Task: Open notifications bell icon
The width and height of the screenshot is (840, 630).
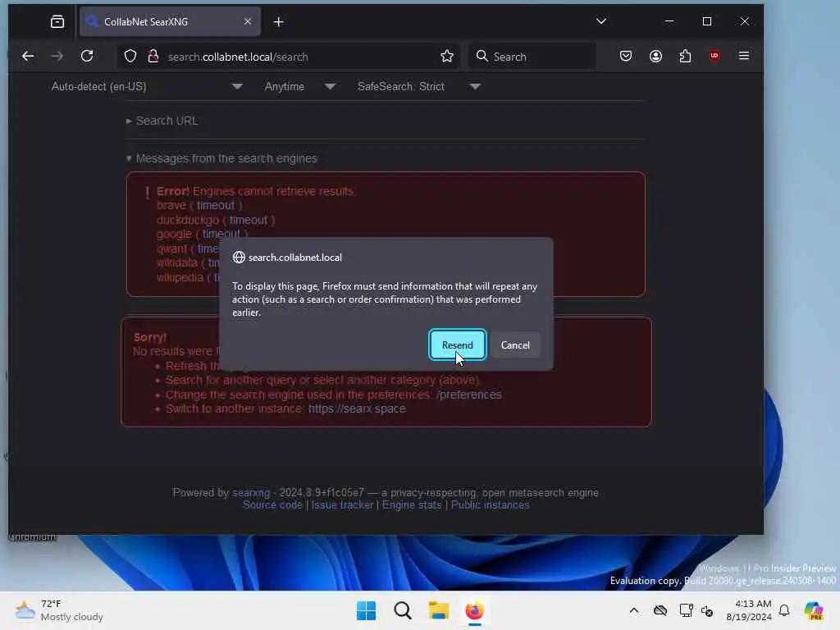Action: point(784,610)
